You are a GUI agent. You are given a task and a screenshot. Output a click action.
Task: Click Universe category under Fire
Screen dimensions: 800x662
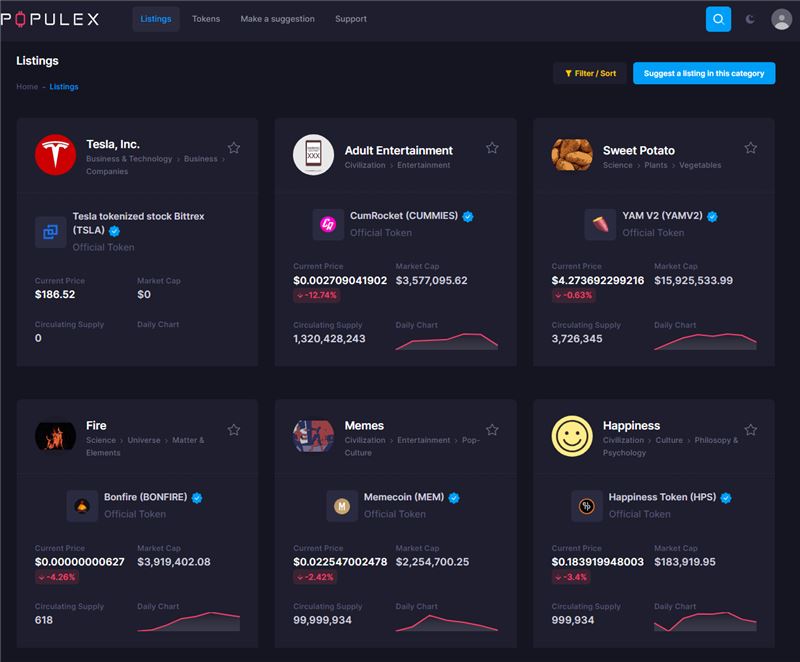[144, 440]
